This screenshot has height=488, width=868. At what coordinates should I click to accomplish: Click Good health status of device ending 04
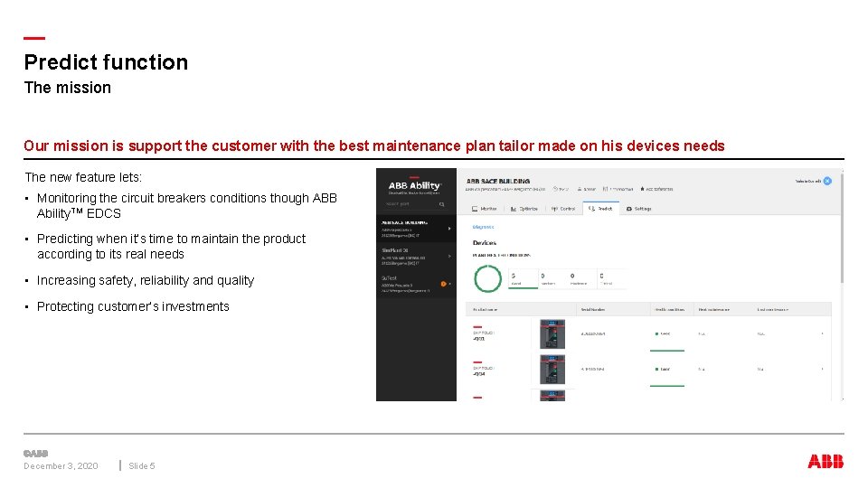pyautogui.click(x=663, y=369)
